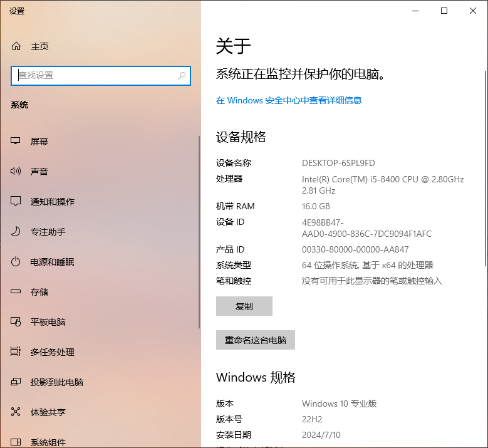Screen dimensions: 488x448
Task: Click the 没有可用于此显示器的笔或触控输入 text
Action: tap(372, 281)
